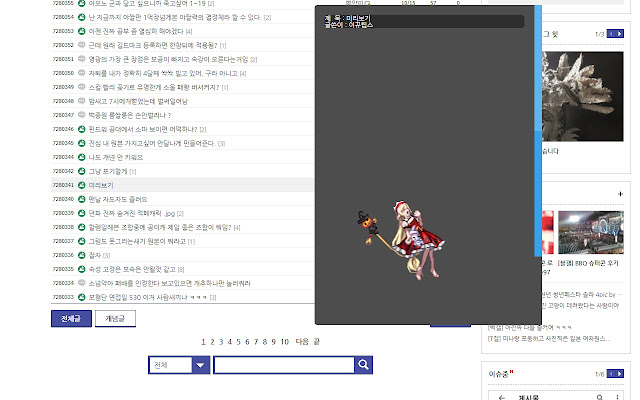The width and height of the screenshot is (640, 400).
Task: Click the green image icon on row 7280344
Action: [x=82, y=157]
